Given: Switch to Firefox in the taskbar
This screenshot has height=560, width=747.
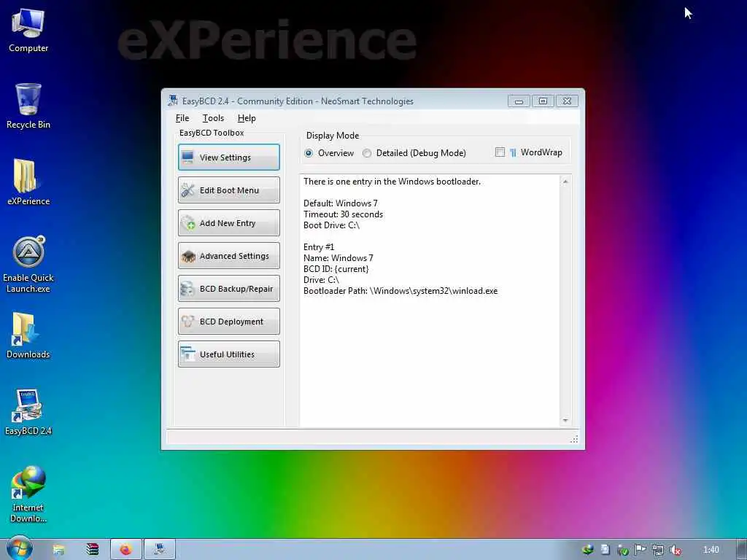Looking at the screenshot, I should click(126, 550).
